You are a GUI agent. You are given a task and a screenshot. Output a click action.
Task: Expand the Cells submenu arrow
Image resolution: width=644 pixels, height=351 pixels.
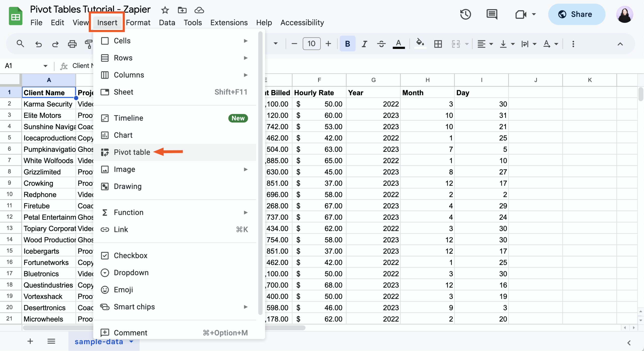tap(246, 41)
